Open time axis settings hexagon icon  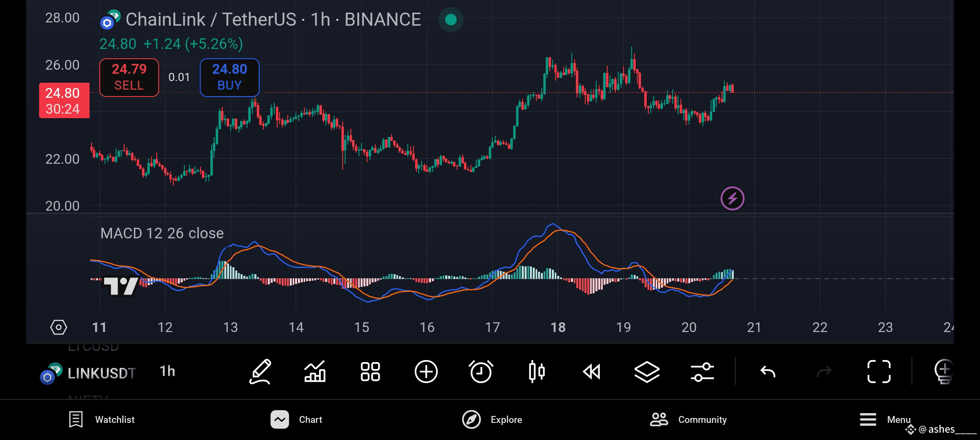59,327
